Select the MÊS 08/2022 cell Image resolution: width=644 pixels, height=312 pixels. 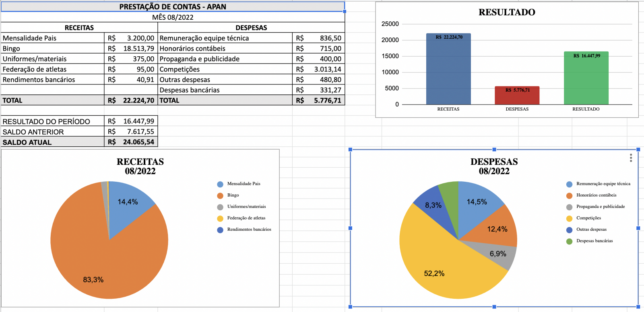coord(172,17)
